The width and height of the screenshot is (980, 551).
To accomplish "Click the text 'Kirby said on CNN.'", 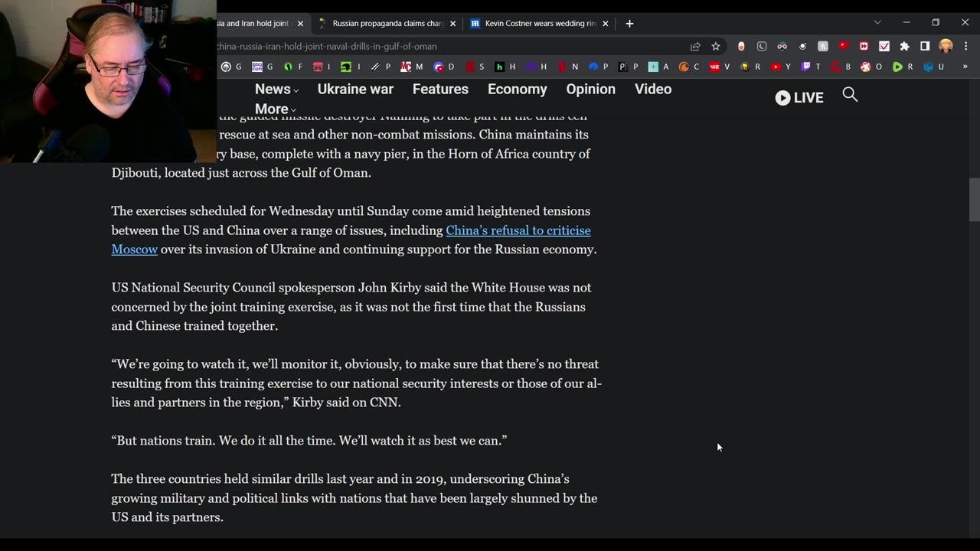I will click(346, 403).
